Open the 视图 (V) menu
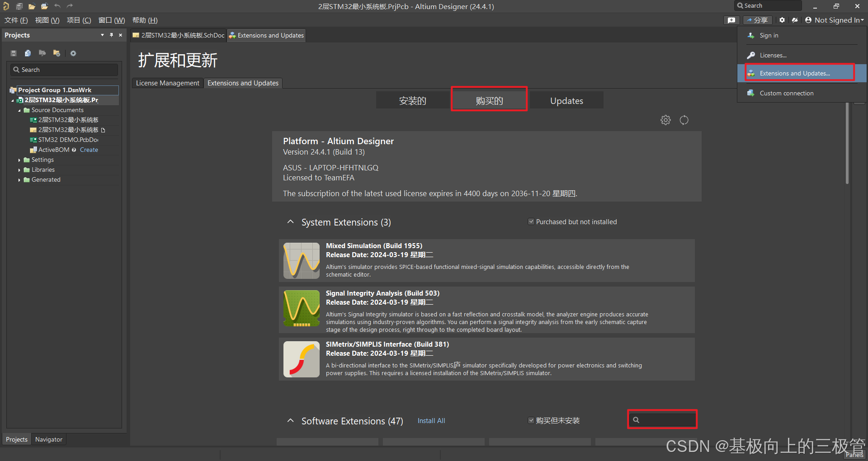This screenshot has height=461, width=868. [47, 20]
